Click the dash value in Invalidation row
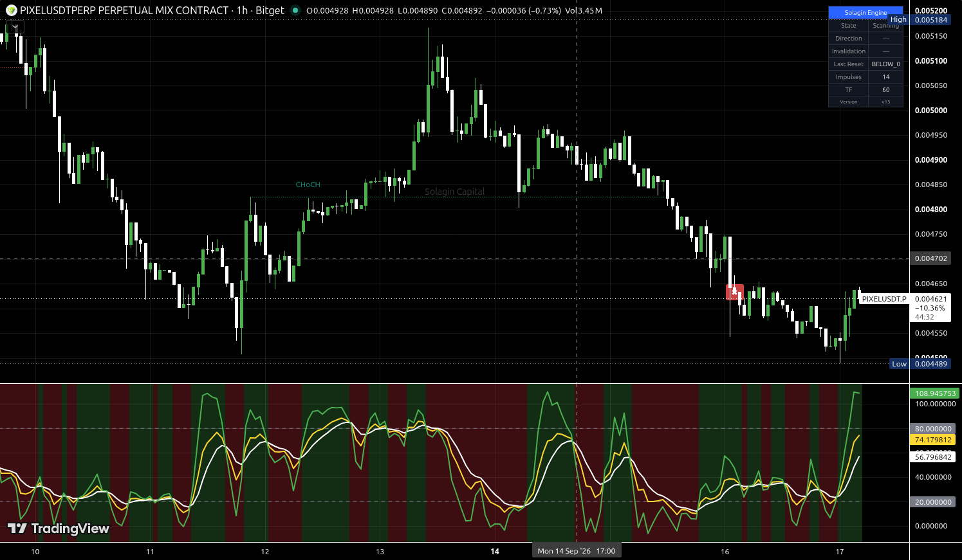The image size is (962, 560). [x=885, y=51]
